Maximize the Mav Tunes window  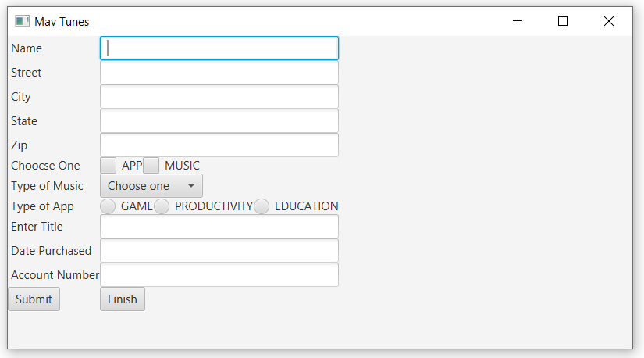[x=563, y=22]
